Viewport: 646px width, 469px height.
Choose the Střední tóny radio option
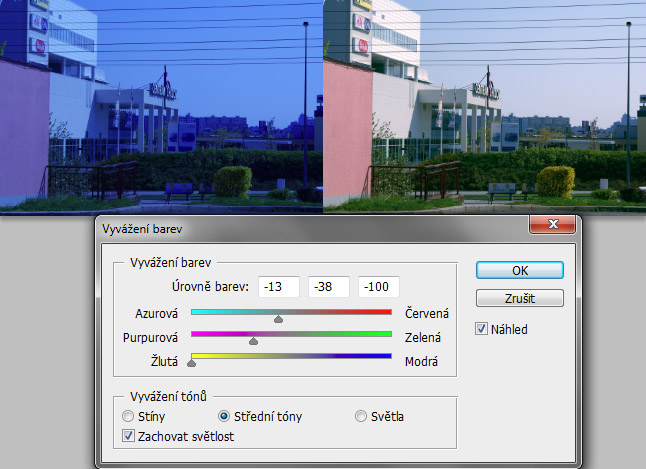click(x=225, y=416)
